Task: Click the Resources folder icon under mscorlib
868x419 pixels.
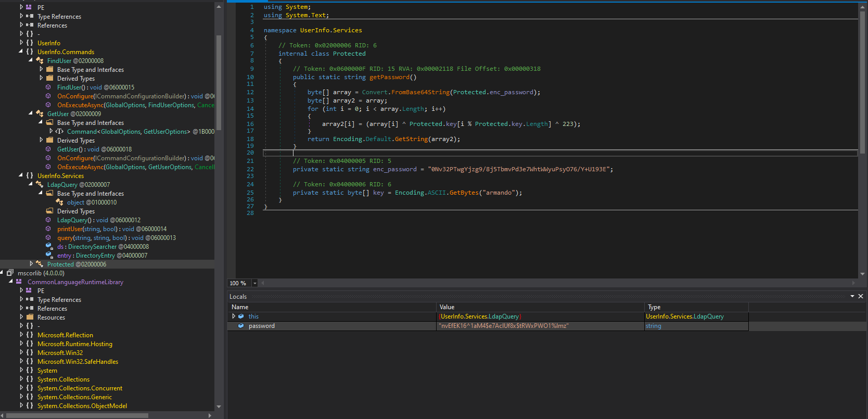Action: tap(30, 317)
